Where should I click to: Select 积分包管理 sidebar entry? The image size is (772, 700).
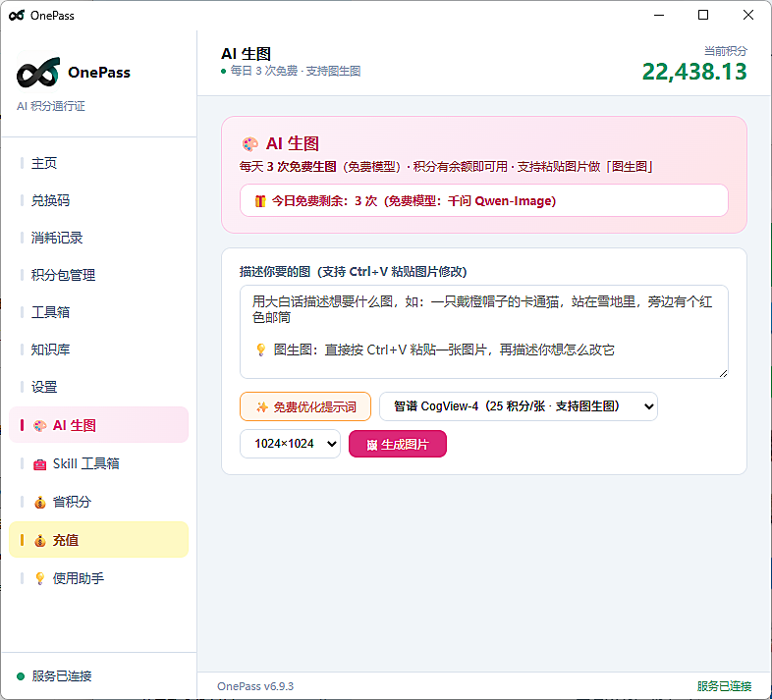click(63, 275)
